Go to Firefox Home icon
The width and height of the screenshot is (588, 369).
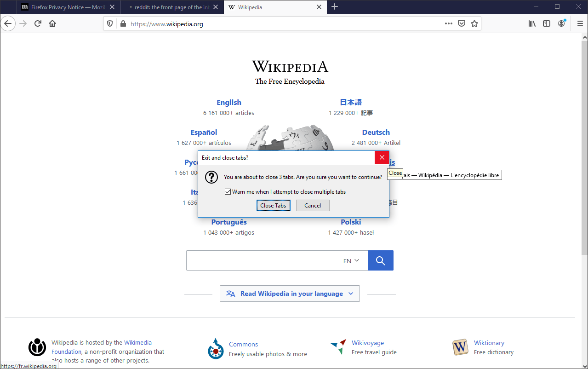(52, 23)
